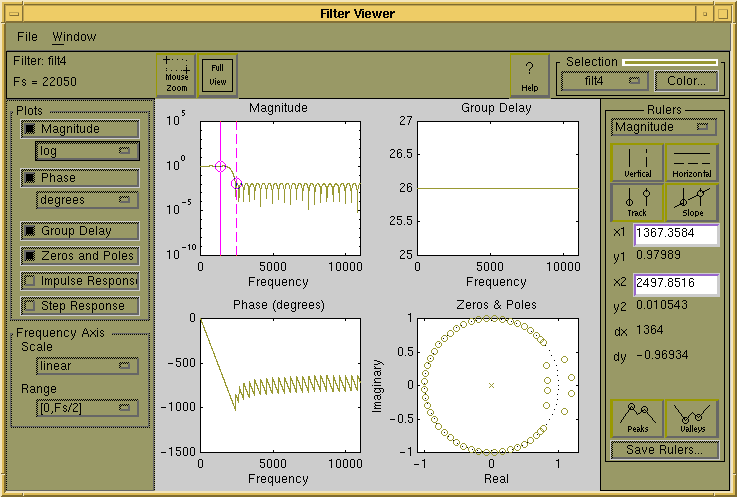Select the Vertical rulers icon

pos(637,163)
